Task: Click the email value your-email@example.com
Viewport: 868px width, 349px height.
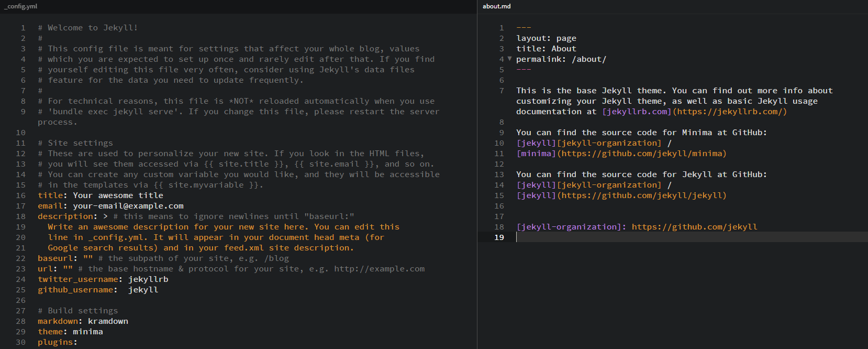Action: (128, 206)
